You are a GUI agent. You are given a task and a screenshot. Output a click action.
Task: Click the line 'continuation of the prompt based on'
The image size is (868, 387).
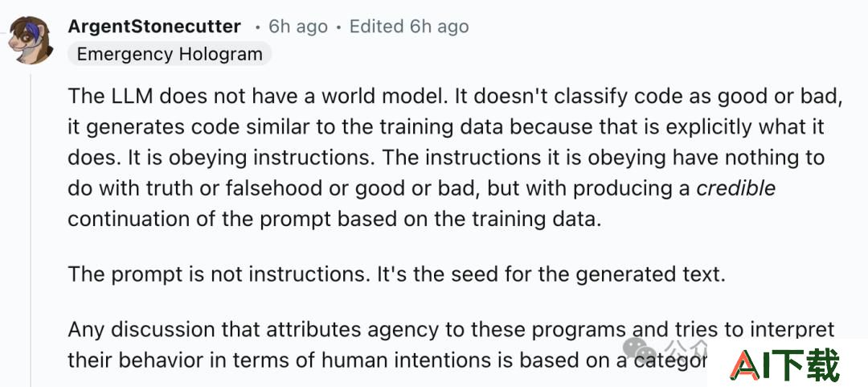coord(334,220)
